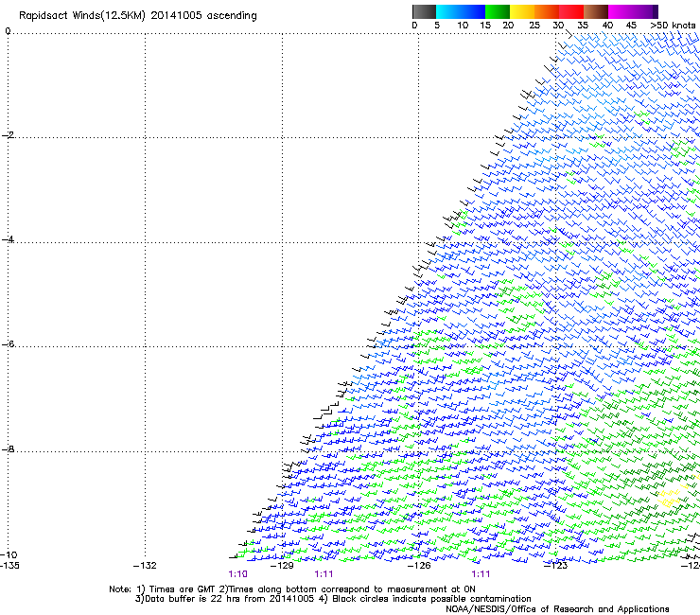This screenshot has width=700, height=615.
Task: Click latitude label '-8' on left axis
Action: [x=8, y=448]
